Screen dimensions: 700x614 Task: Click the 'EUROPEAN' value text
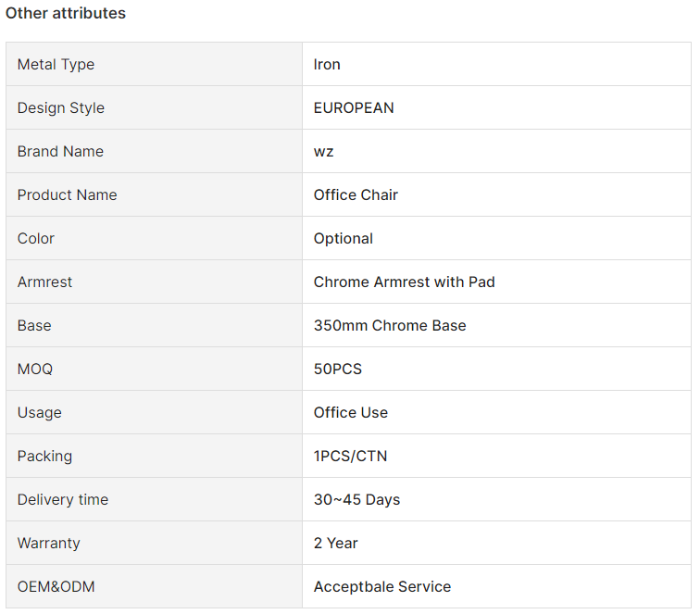pyautogui.click(x=354, y=107)
